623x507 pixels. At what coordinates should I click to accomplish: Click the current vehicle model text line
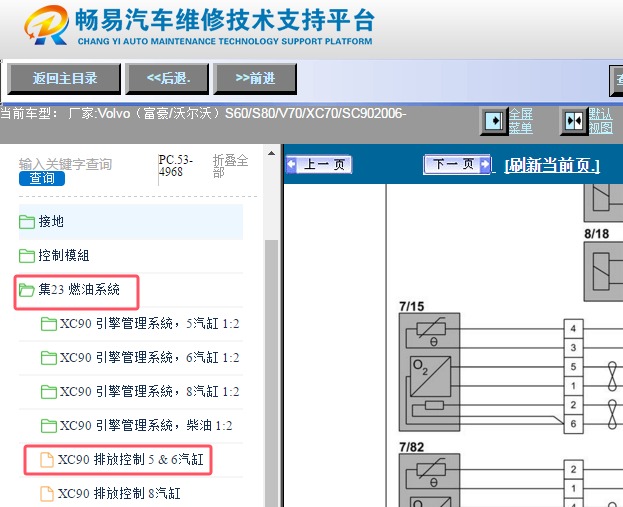click(x=203, y=114)
